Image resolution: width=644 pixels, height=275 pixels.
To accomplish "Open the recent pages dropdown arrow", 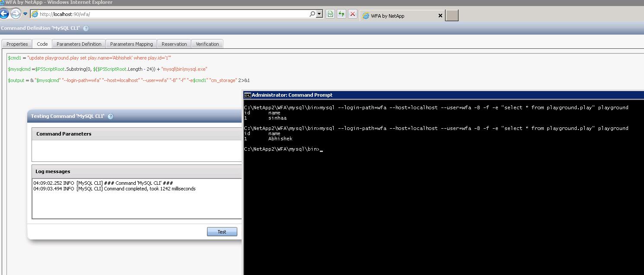I will pos(25,14).
